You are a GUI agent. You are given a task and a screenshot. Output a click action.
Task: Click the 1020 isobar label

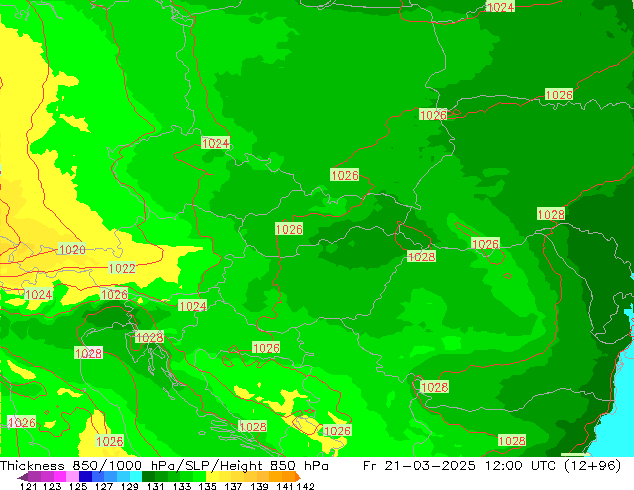(72, 249)
